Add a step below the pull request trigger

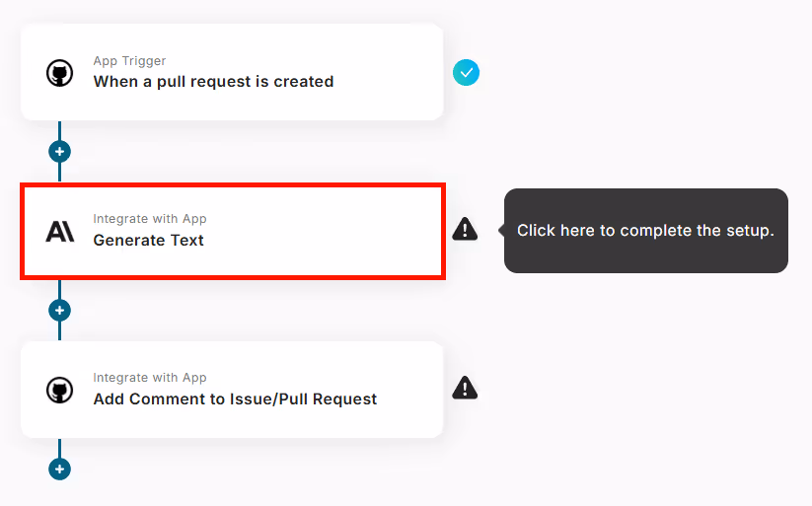59,152
